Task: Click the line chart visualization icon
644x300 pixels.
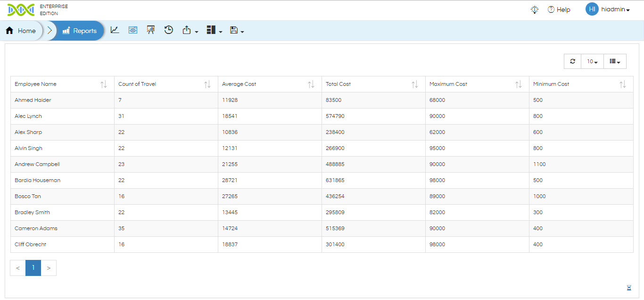Action: [x=115, y=30]
